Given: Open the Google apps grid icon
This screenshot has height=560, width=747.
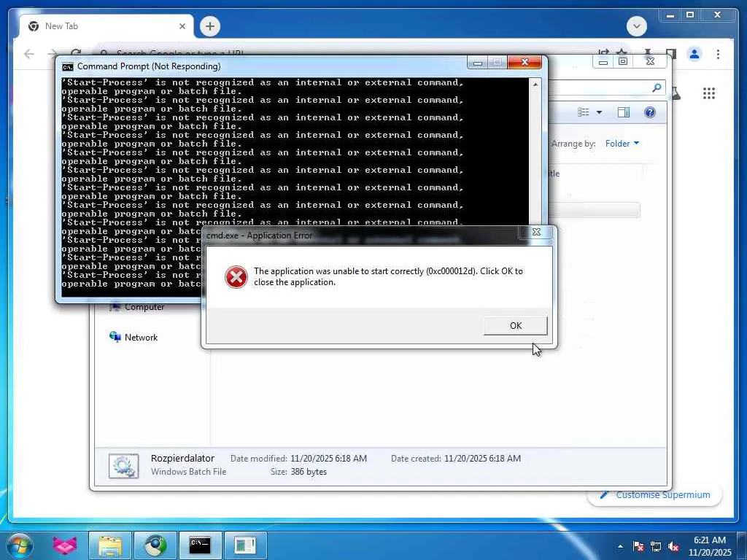Looking at the screenshot, I should point(709,93).
